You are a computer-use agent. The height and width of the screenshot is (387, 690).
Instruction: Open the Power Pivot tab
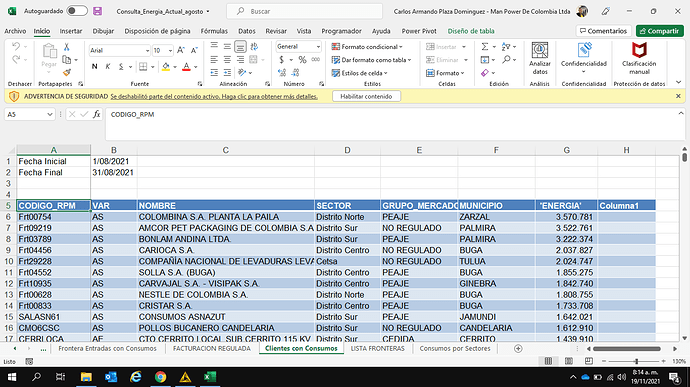pos(419,31)
